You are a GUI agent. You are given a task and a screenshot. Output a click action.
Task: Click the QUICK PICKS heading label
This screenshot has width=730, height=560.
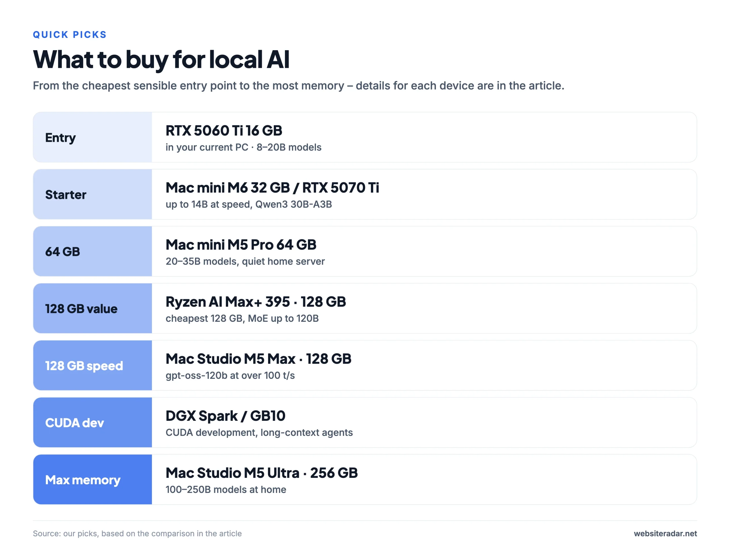coord(70,35)
